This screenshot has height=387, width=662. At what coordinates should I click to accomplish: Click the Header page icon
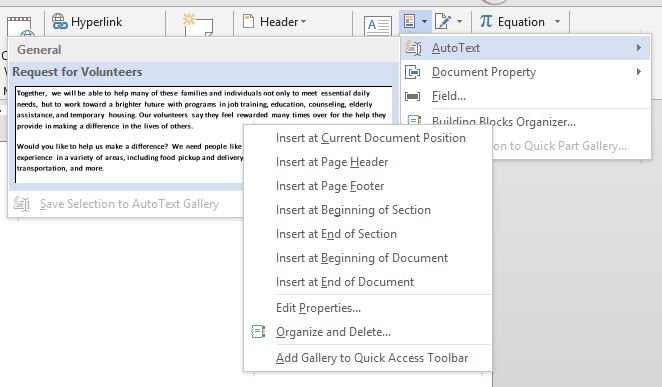249,21
